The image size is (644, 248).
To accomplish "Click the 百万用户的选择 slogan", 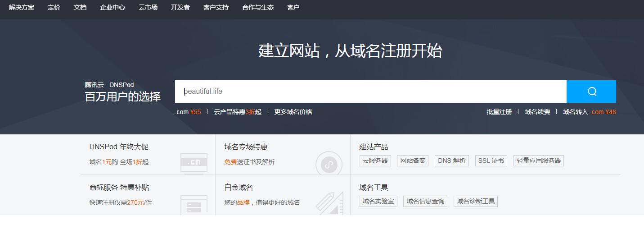I will [x=123, y=96].
